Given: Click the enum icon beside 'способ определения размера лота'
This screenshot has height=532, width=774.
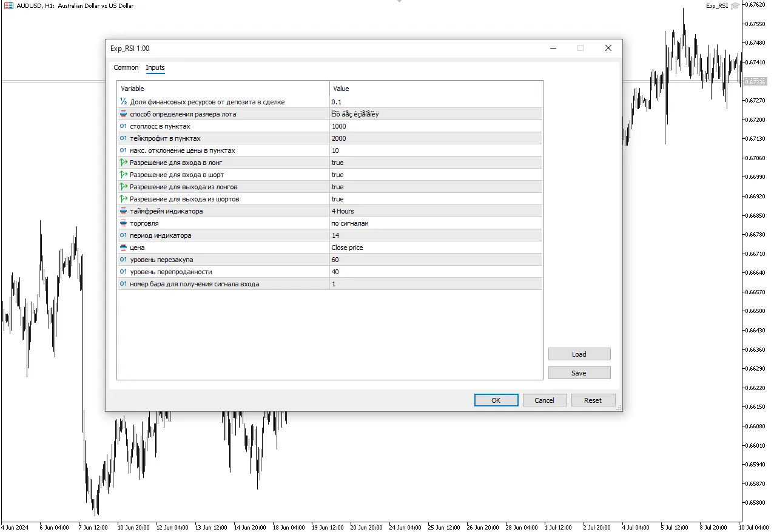Looking at the screenshot, I should 123,114.
